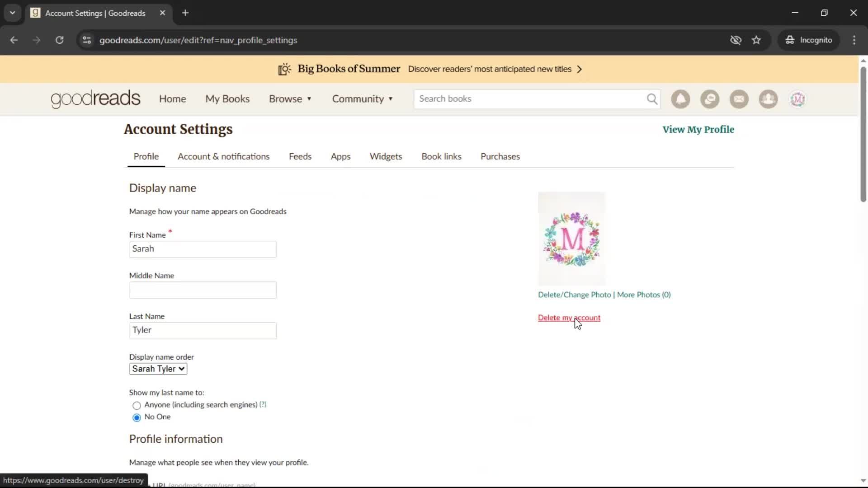The image size is (868, 488).
Task: Click the Delete/Change Photo link
Action: tap(574, 295)
